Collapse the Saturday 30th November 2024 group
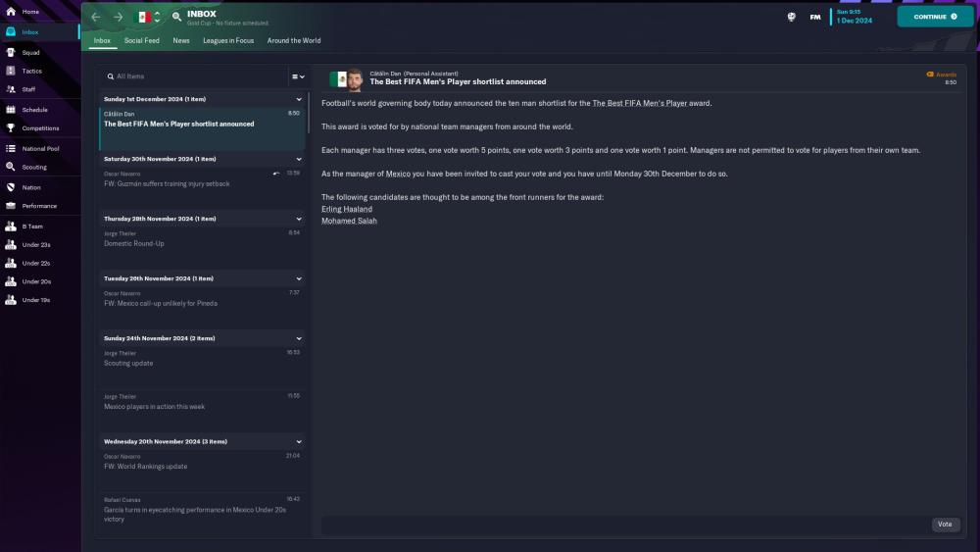980x552 pixels. 299,159
